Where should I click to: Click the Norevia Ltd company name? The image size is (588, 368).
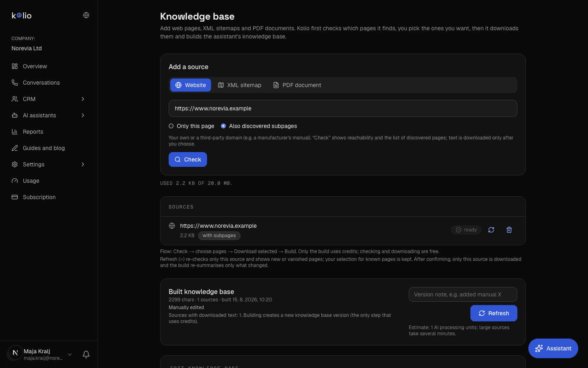27,48
